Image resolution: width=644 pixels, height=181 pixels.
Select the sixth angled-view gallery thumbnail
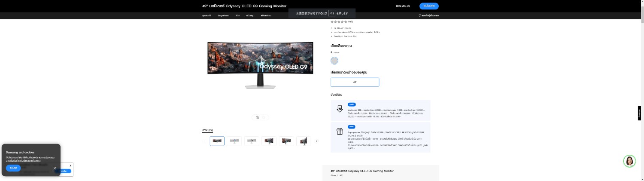click(x=303, y=141)
